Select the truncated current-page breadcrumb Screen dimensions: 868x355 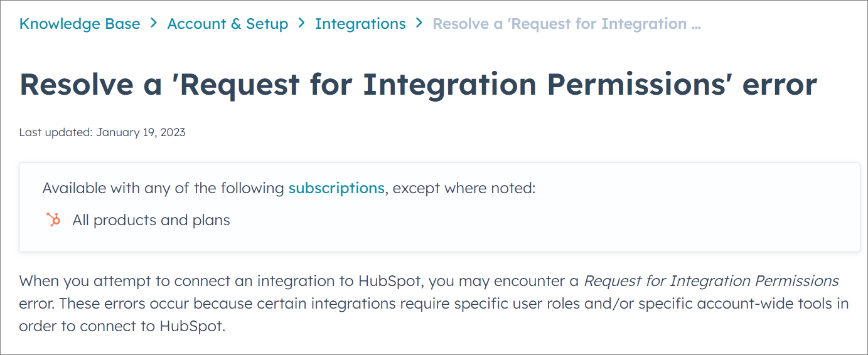(x=559, y=24)
